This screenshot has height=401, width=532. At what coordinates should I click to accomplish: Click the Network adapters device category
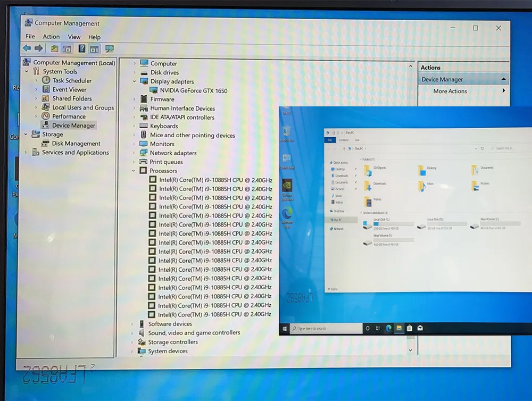tap(173, 153)
